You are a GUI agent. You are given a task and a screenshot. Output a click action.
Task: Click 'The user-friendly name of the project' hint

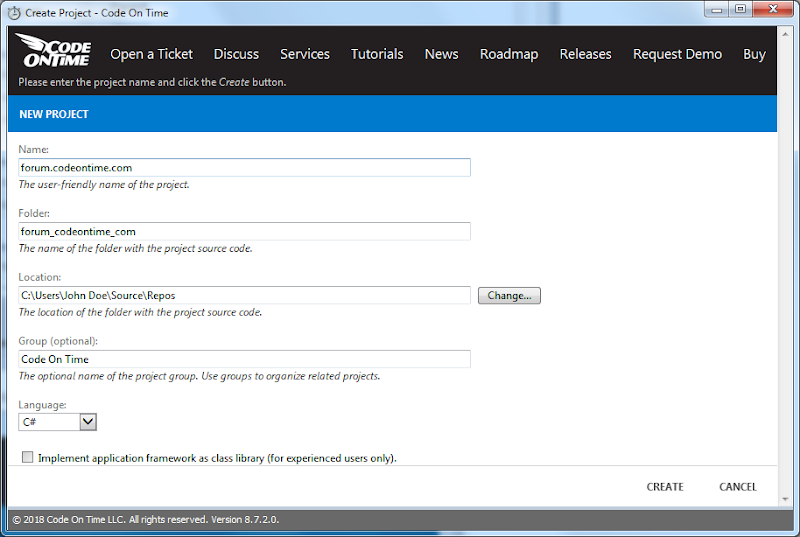click(104, 185)
